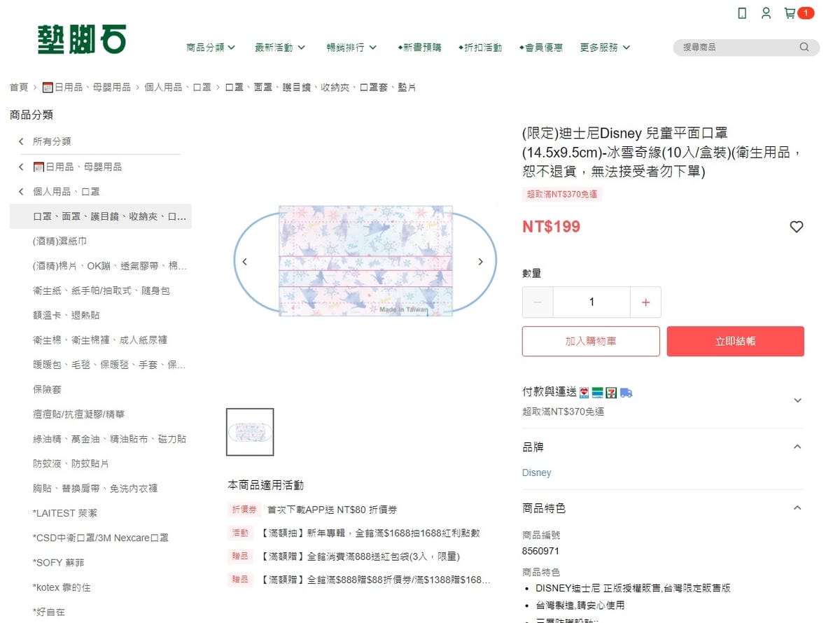Expand the 付款與運送 section chevron
This screenshot has width=840, height=623.
pos(798,400)
